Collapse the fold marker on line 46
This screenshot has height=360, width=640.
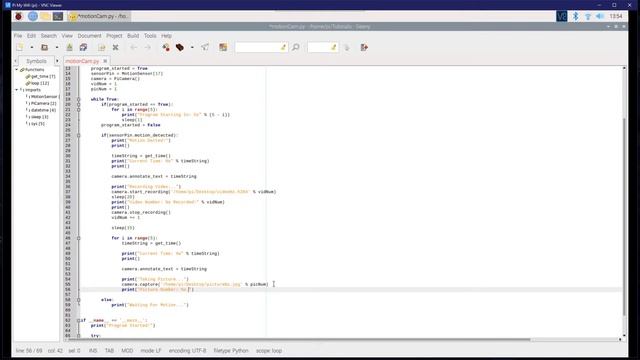click(78, 238)
